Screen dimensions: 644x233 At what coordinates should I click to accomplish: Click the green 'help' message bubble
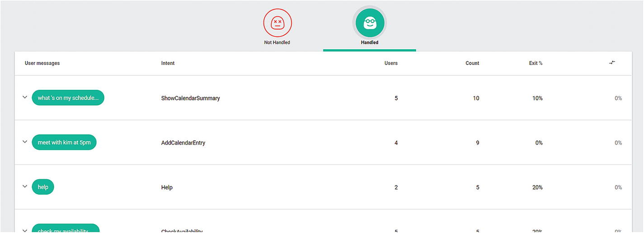tap(43, 187)
